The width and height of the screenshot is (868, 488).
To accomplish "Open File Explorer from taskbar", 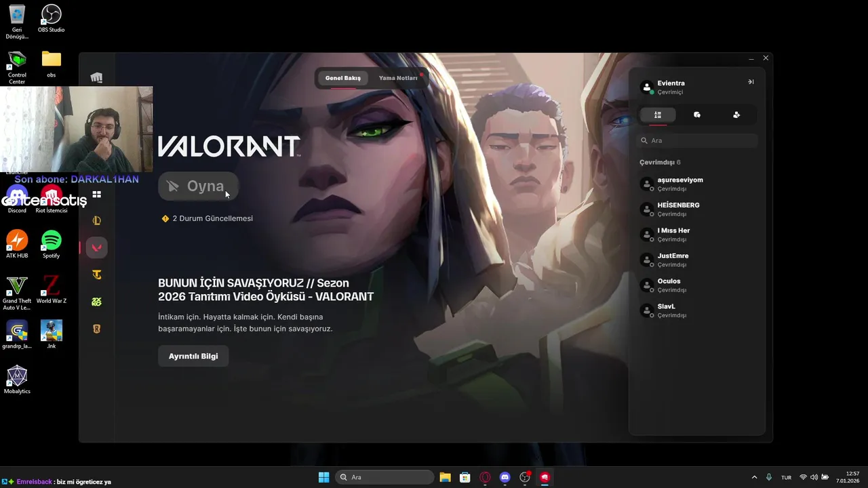I will (445, 477).
